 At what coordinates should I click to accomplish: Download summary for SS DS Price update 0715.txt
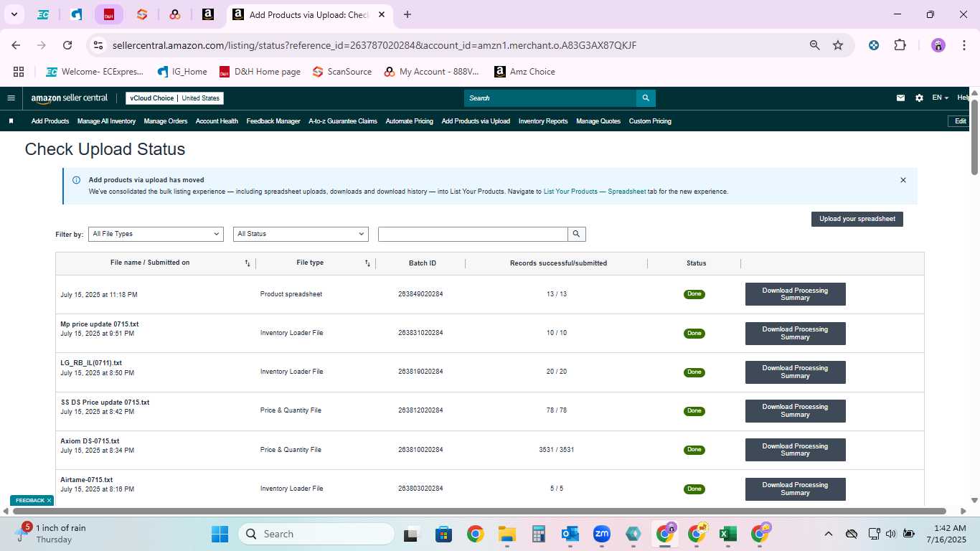[x=795, y=410]
